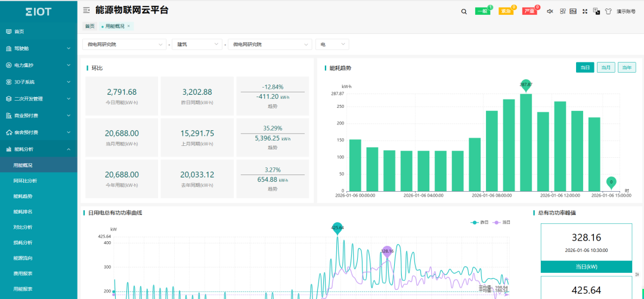
Task: Select the 当月 period option
Action: 606,67
